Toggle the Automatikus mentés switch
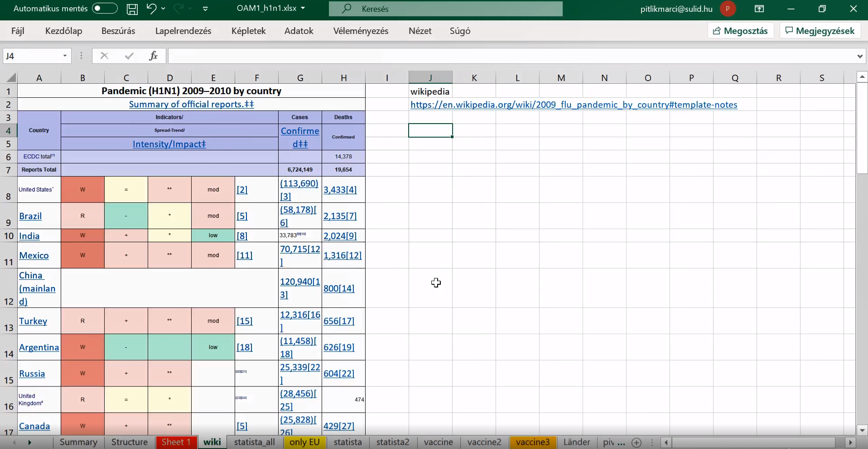The image size is (868, 449). (x=105, y=9)
